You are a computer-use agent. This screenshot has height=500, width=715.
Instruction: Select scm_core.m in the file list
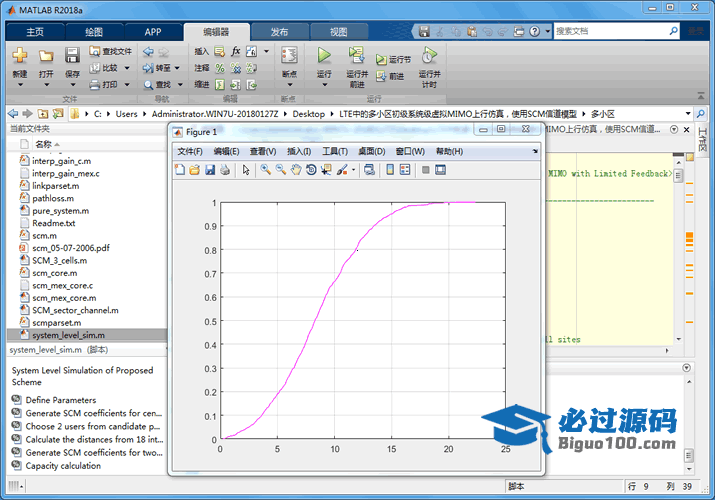[54, 273]
